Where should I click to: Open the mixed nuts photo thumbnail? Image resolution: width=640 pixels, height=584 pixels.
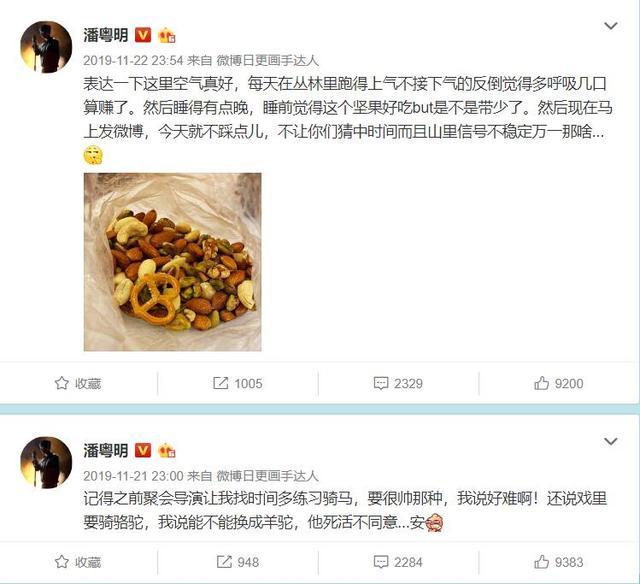[173, 262]
